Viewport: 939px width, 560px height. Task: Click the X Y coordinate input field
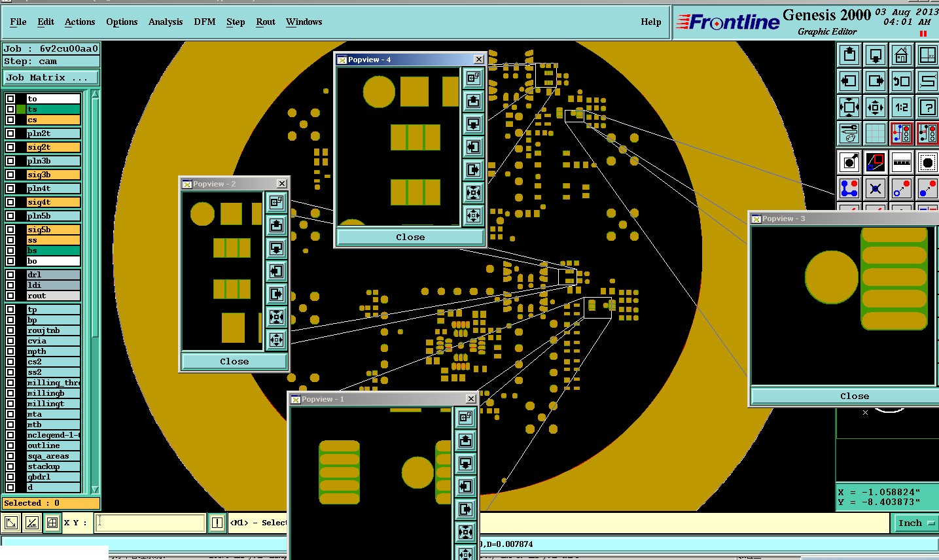[x=151, y=523]
